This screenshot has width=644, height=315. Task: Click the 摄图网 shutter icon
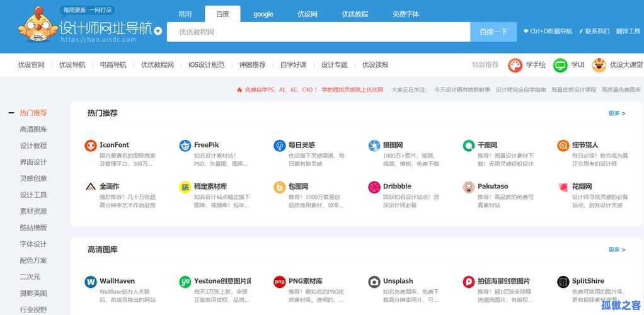point(374,146)
